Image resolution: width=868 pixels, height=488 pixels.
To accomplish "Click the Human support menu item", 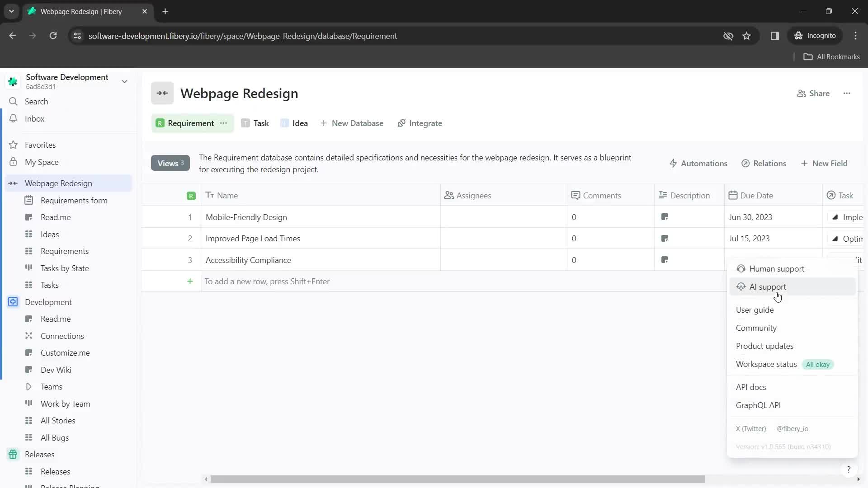I will pyautogui.click(x=778, y=268).
